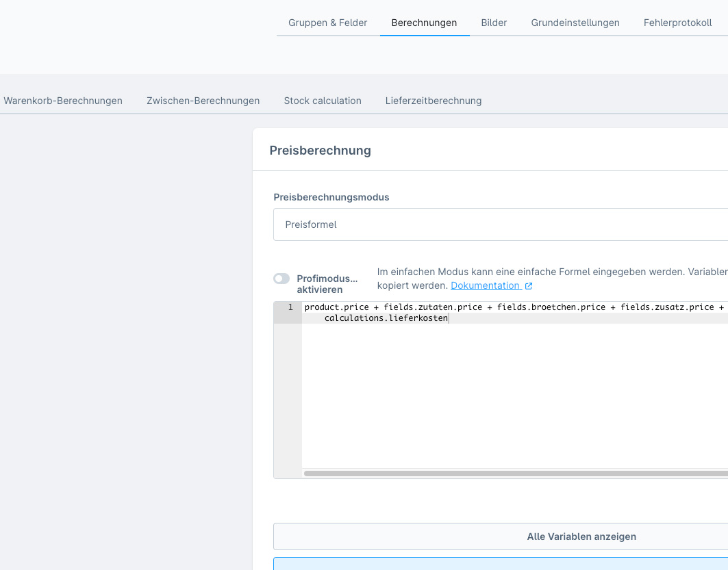Select the Stock calculation sub-tab

323,101
